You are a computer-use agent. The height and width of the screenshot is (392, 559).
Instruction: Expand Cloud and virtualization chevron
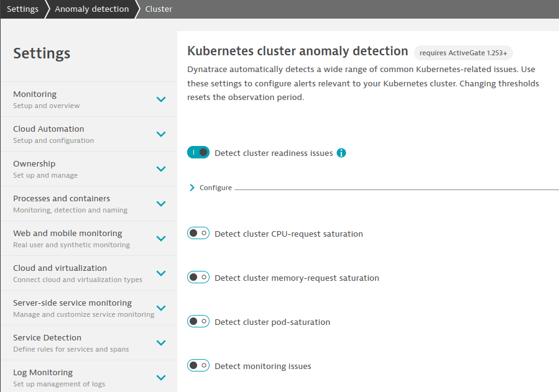161,273
